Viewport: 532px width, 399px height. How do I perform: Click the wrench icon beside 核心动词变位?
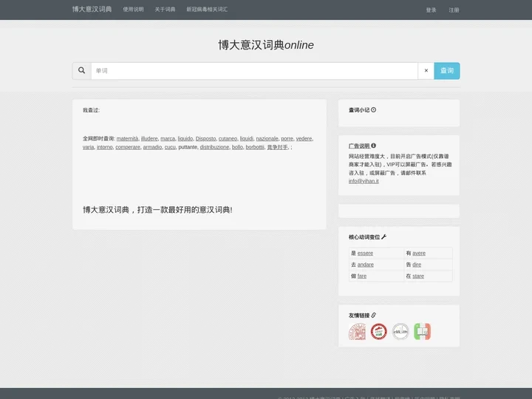(383, 237)
